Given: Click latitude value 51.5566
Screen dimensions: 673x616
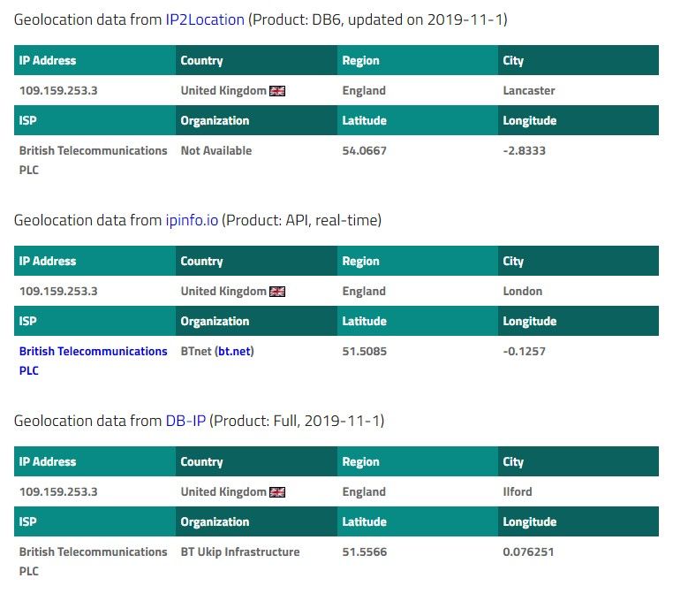Looking at the screenshot, I should point(364,552).
